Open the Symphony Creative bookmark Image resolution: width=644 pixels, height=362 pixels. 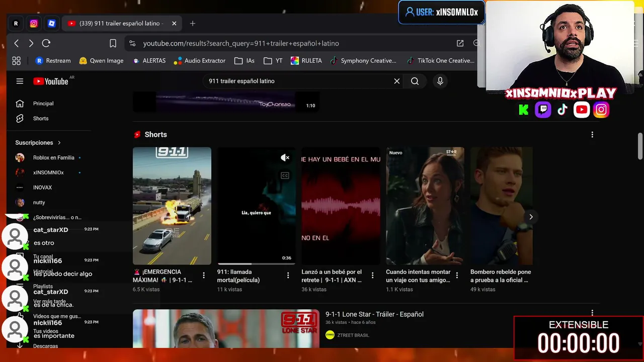pyautogui.click(x=363, y=61)
